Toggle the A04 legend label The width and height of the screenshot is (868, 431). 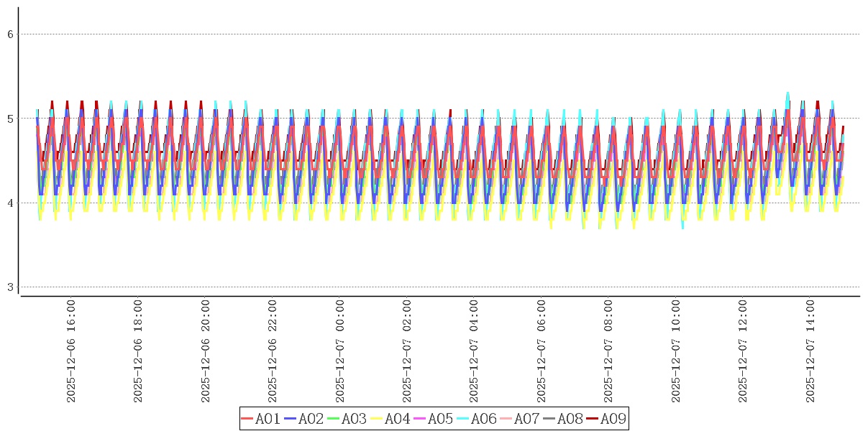pyautogui.click(x=397, y=419)
